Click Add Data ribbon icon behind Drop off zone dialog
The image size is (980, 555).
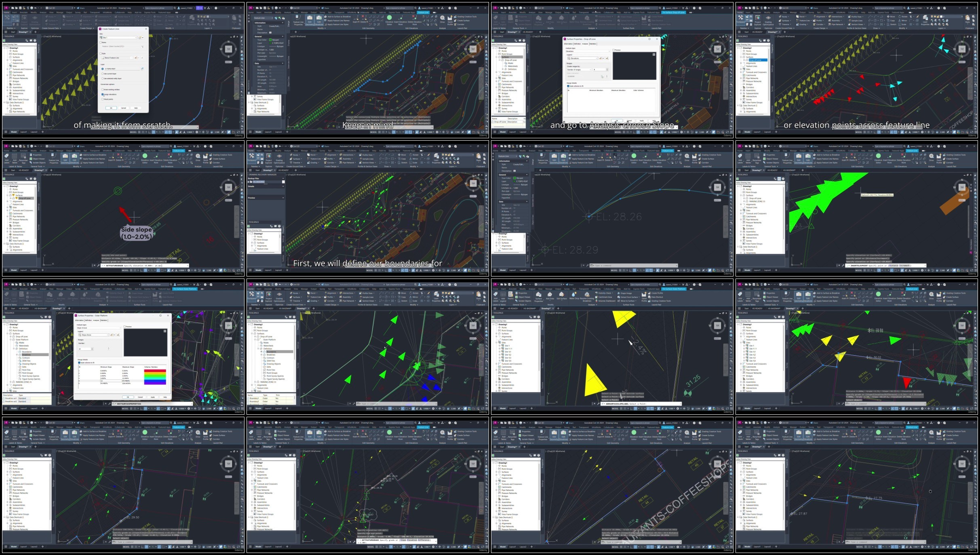click(550, 18)
